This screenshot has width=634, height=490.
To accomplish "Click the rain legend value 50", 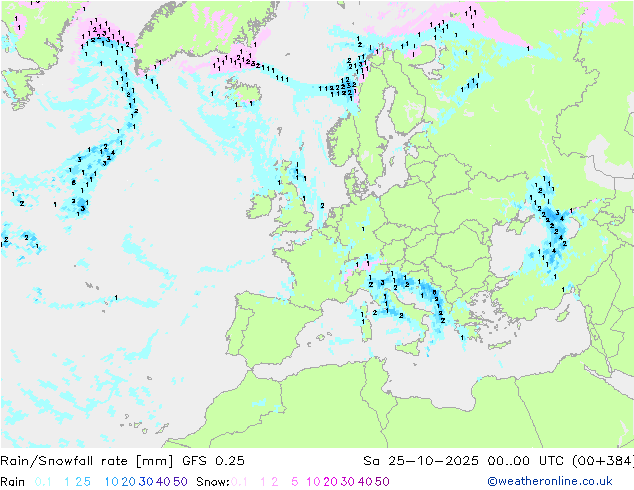I will [x=180, y=482].
